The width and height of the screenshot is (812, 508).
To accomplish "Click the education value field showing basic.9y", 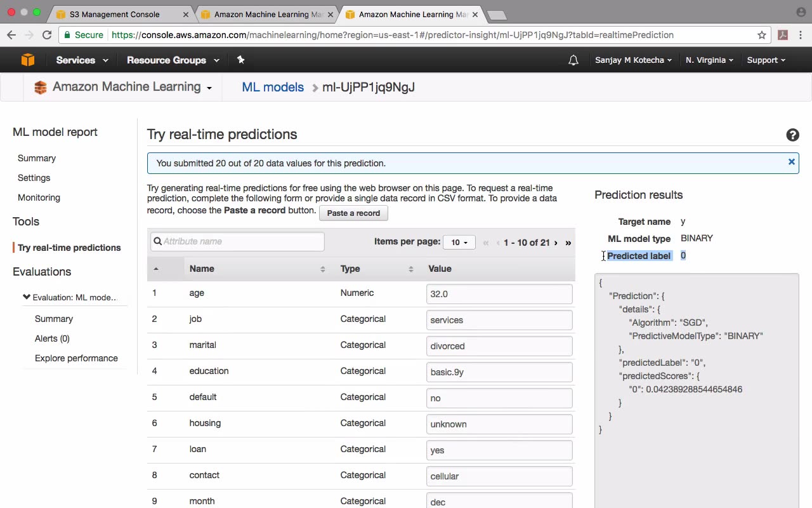I will [499, 372].
